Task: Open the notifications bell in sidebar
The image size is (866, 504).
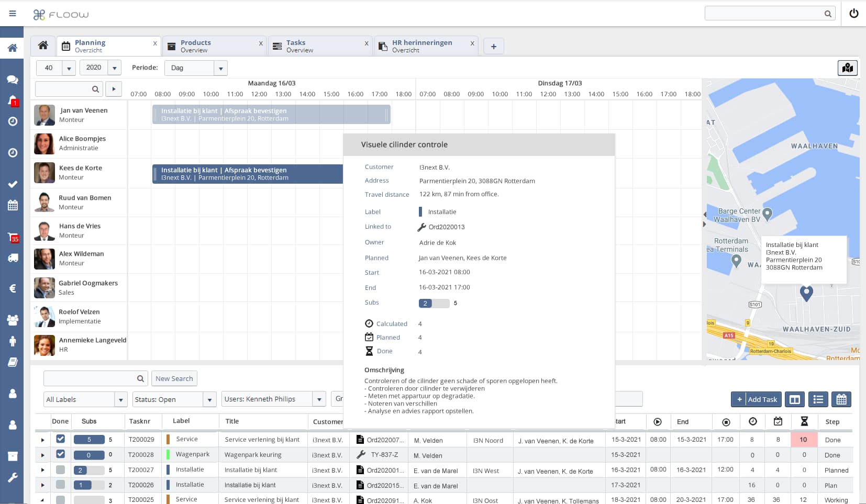Action: pos(13,100)
